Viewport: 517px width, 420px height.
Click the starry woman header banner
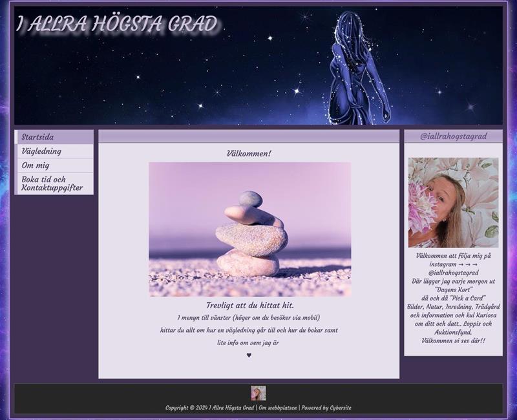click(x=258, y=66)
